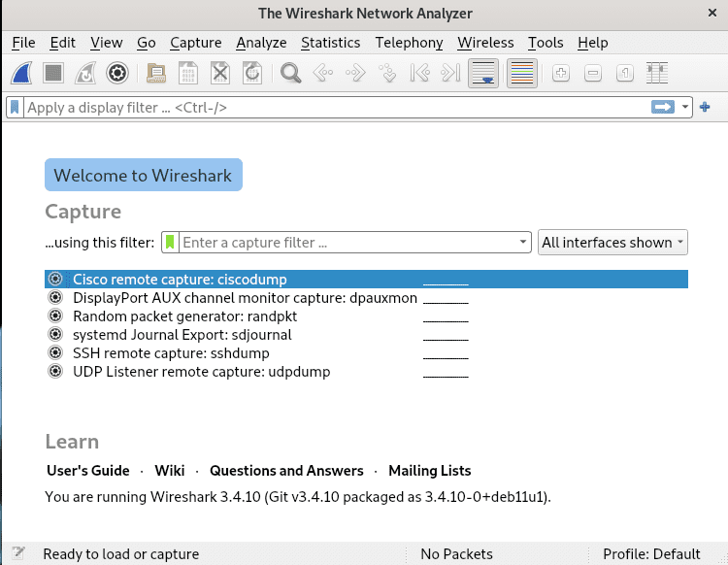
Task: Reset text to normal size icon
Action: point(625,74)
